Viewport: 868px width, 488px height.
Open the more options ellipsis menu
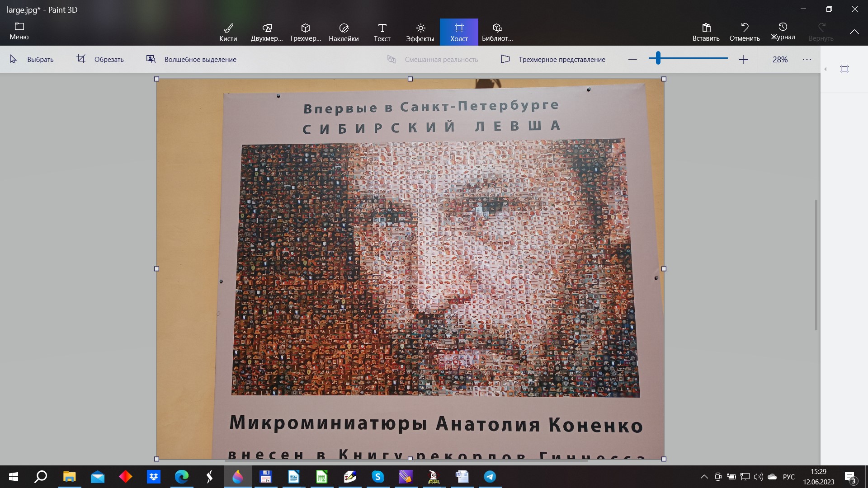807,59
